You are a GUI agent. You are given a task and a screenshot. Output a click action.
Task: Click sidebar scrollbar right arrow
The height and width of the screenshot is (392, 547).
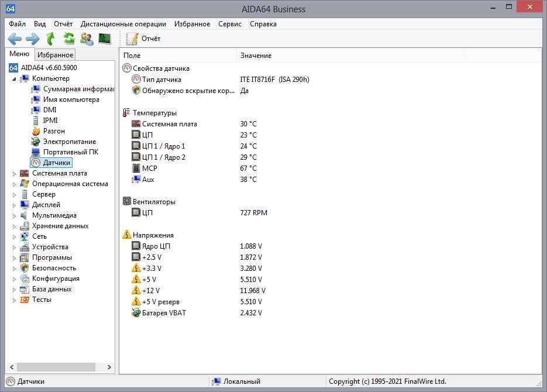pos(109,367)
